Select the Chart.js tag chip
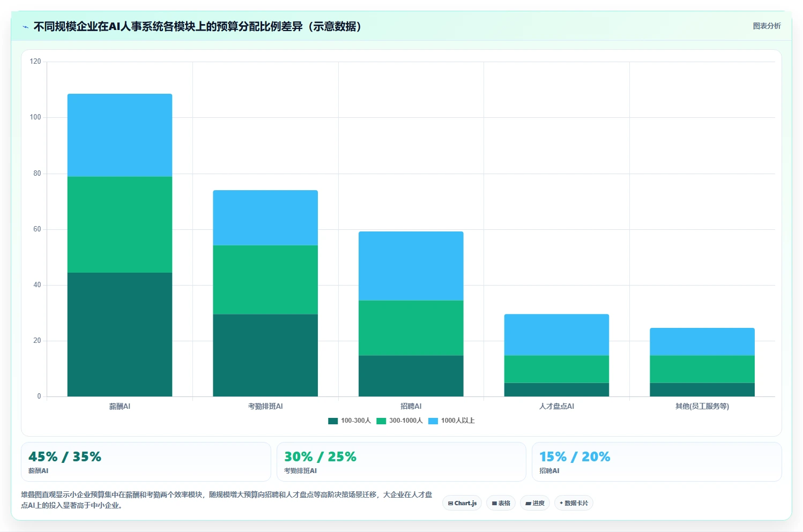 pos(462,503)
